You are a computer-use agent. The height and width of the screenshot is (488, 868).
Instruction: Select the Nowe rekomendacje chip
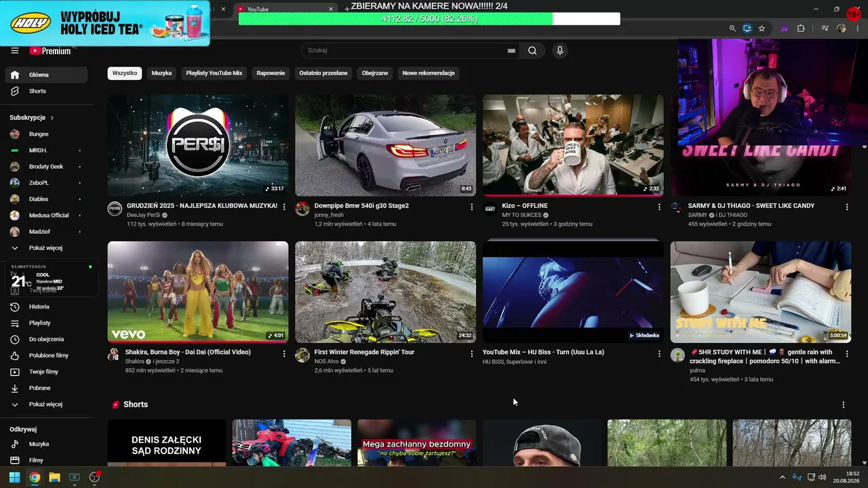click(429, 73)
